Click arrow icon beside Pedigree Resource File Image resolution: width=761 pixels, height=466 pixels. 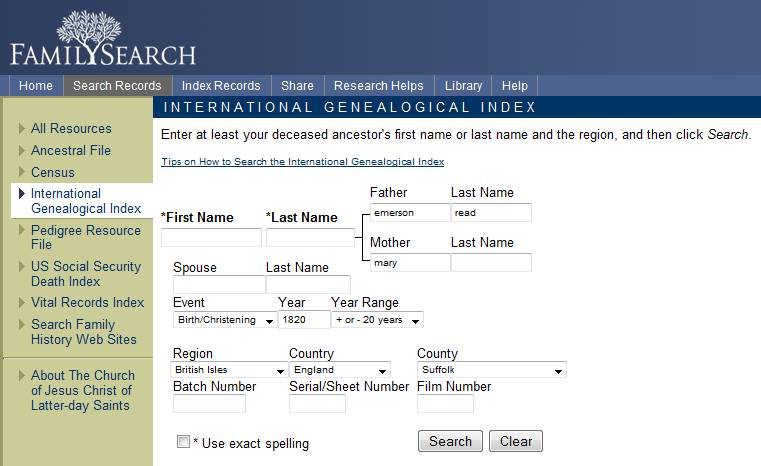[21, 230]
